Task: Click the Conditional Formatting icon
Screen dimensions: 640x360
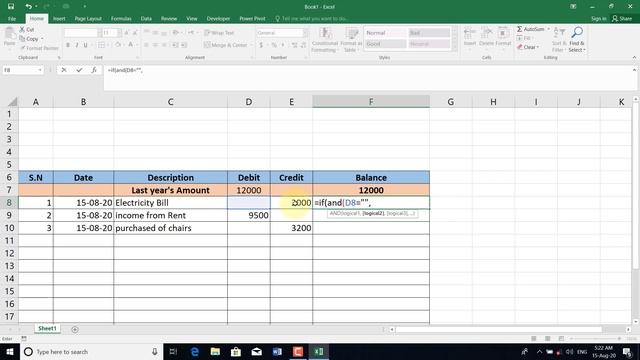Action: pos(325,33)
